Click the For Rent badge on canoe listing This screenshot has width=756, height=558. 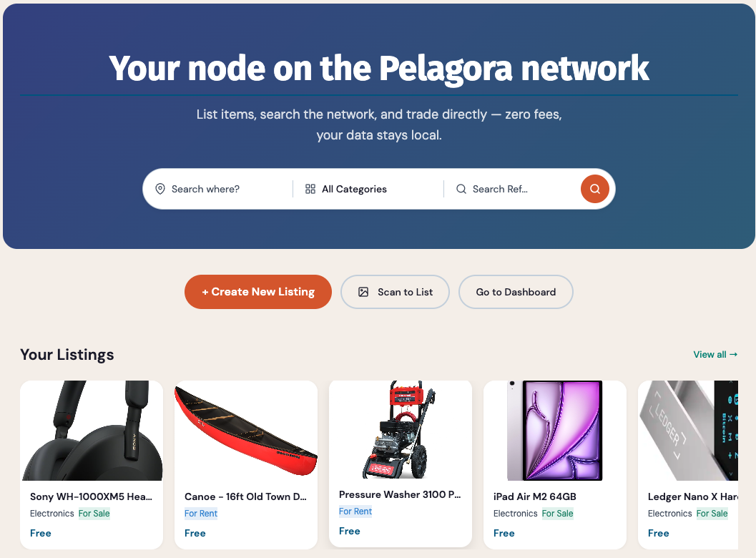[200, 514]
